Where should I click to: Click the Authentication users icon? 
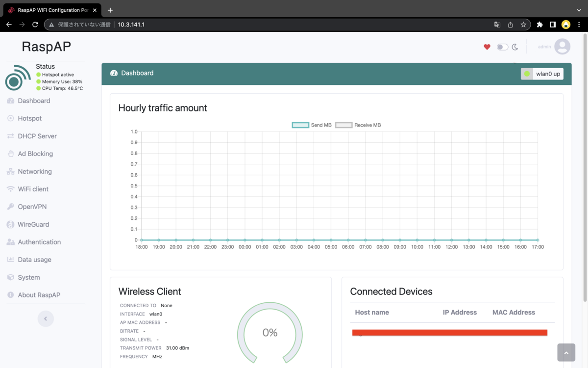coord(10,242)
